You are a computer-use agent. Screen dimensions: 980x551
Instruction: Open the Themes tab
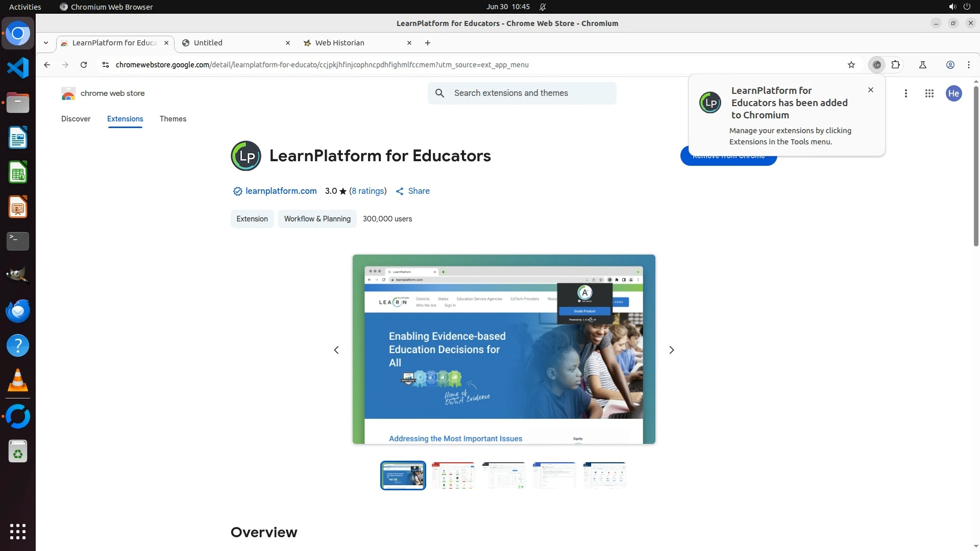173,119
